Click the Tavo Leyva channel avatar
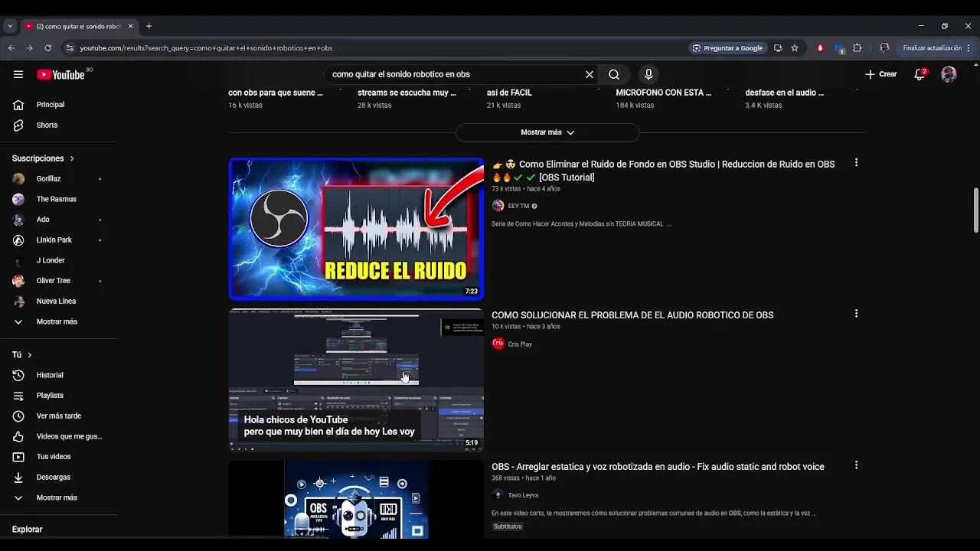The height and width of the screenshot is (551, 980). pos(498,495)
